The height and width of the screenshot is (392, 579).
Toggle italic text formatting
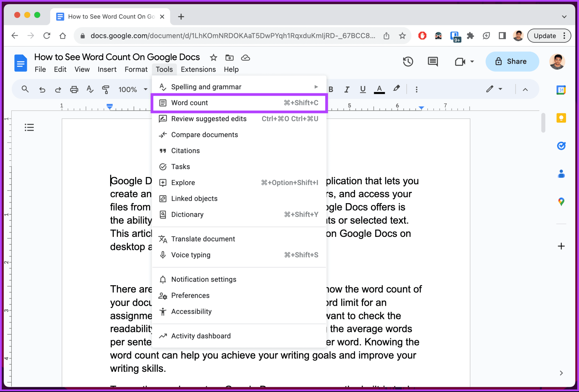coord(347,89)
